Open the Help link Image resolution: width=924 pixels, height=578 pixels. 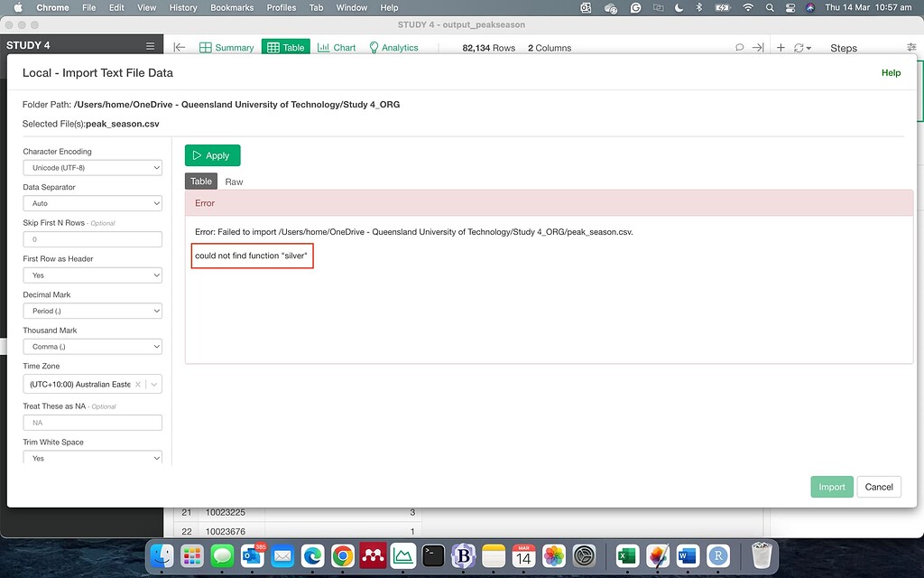pyautogui.click(x=891, y=73)
